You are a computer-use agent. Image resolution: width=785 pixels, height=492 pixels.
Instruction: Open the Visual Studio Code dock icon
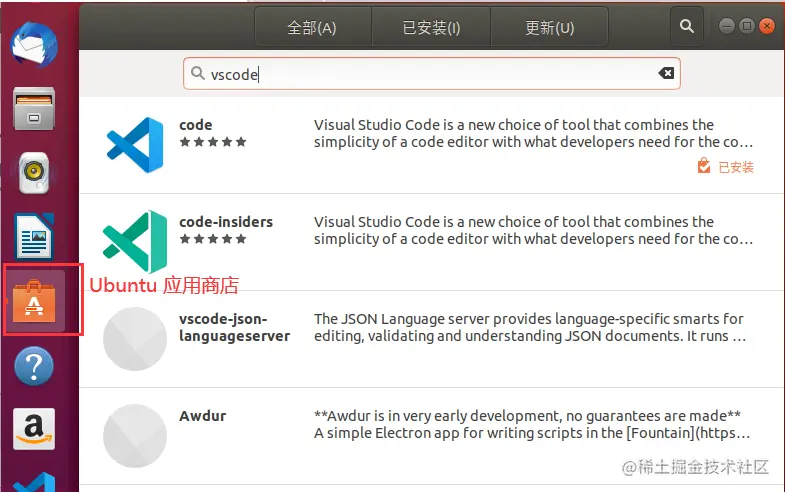point(34,482)
